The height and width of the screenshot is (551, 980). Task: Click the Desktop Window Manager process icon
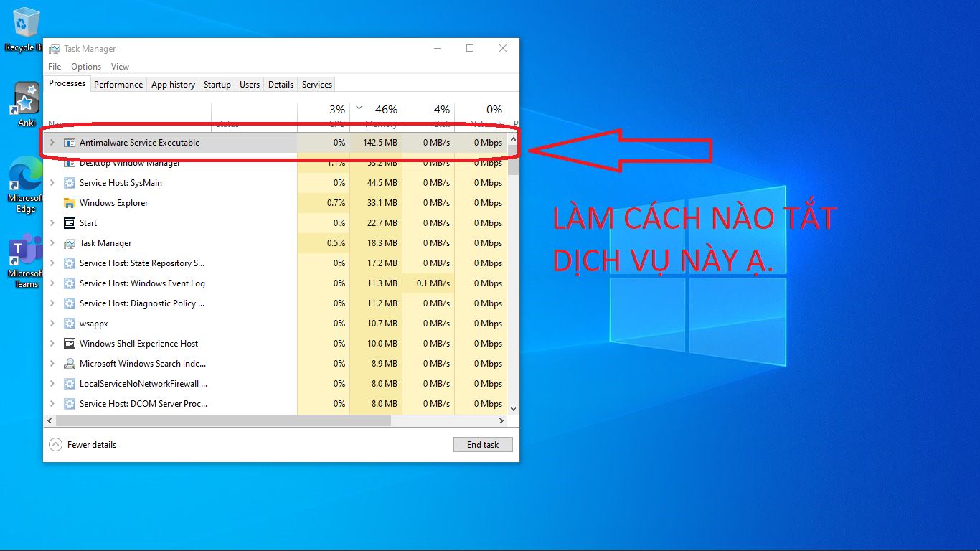69,161
